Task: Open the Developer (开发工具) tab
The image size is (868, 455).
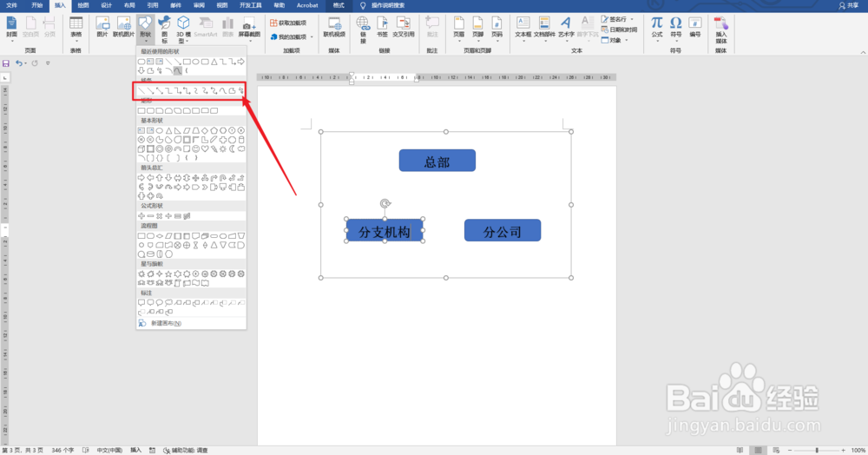Action: 250,5
